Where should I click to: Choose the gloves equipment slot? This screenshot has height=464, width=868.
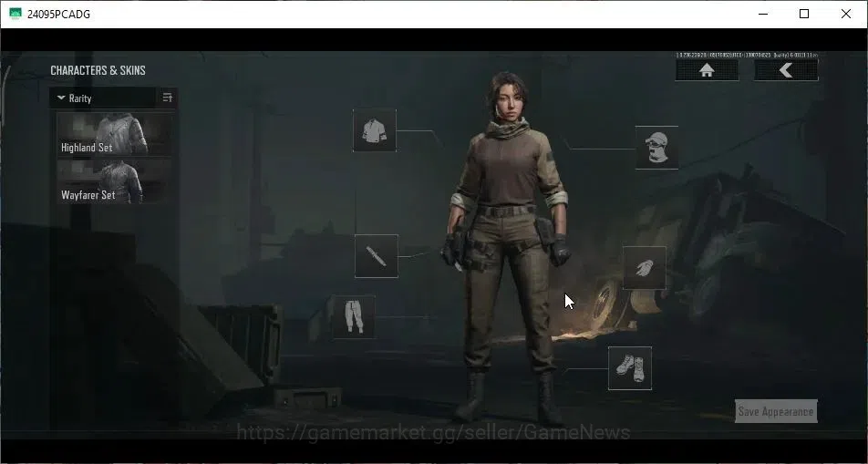(x=645, y=268)
